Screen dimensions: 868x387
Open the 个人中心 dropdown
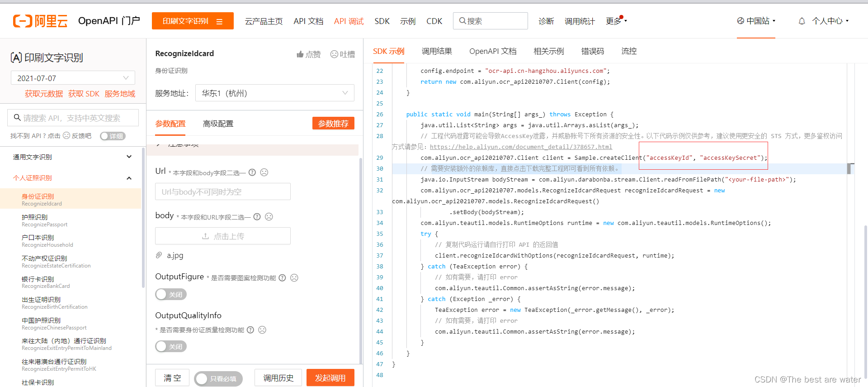(830, 21)
